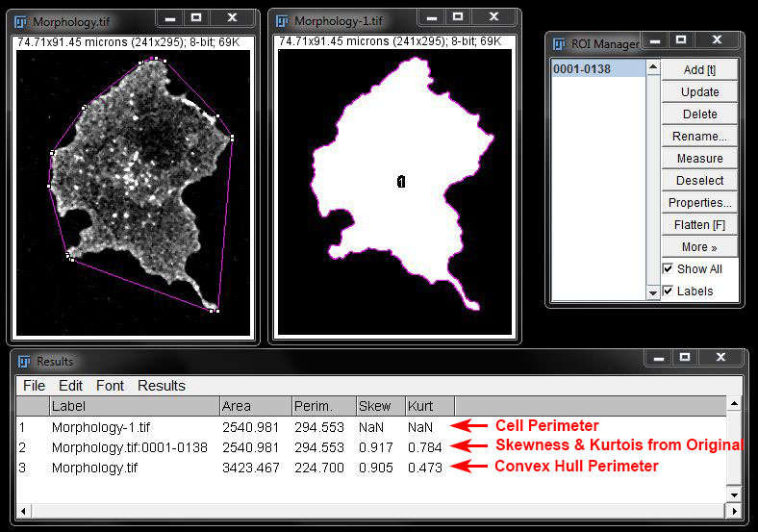Image resolution: width=758 pixels, height=532 pixels.
Task: Click Results horizontal scroll right arrow
Action: click(734, 511)
